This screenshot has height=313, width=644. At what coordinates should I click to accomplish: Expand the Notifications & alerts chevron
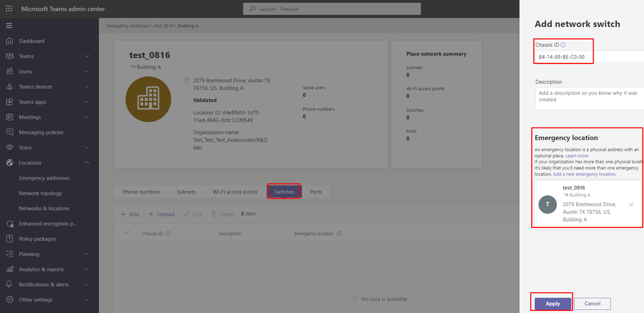click(87, 284)
